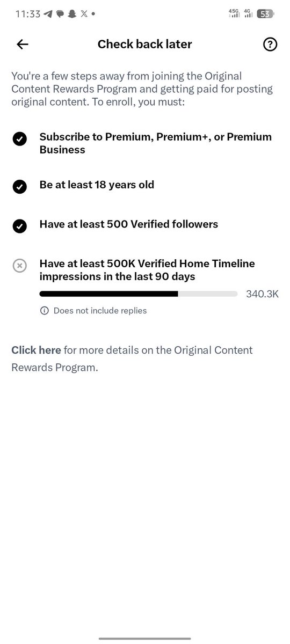Open the "Click here" program details link

click(37, 350)
